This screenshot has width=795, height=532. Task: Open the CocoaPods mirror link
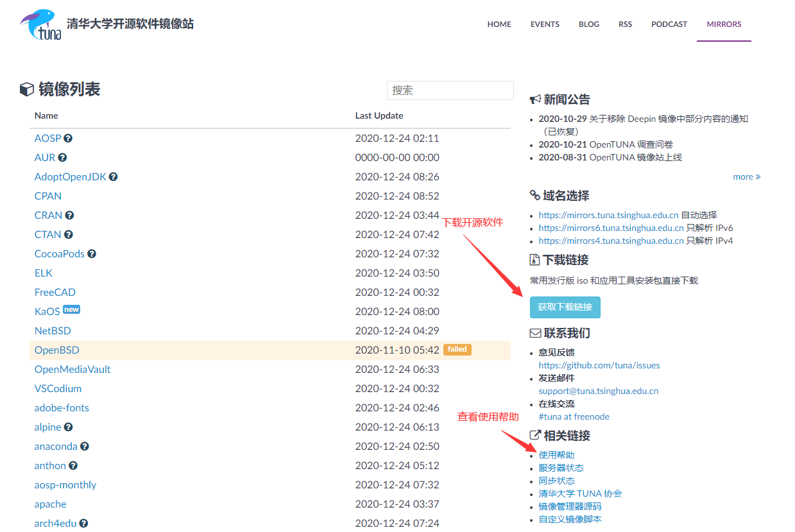(60, 253)
